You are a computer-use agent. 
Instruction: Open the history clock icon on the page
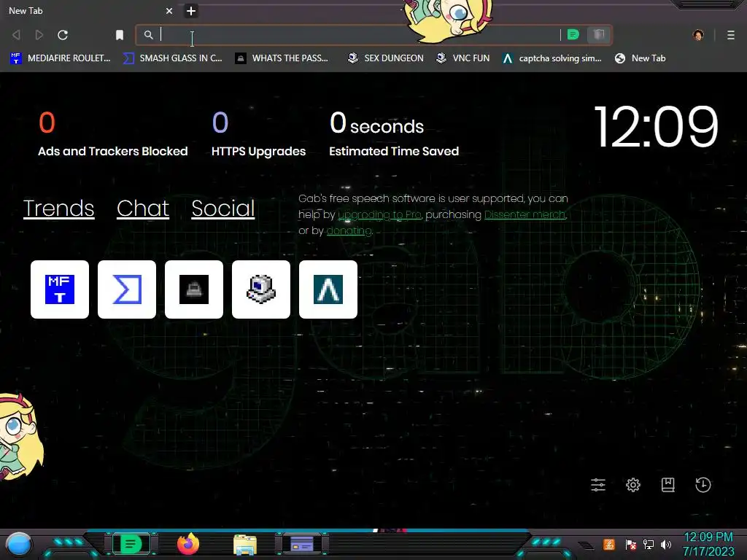pyautogui.click(x=703, y=485)
